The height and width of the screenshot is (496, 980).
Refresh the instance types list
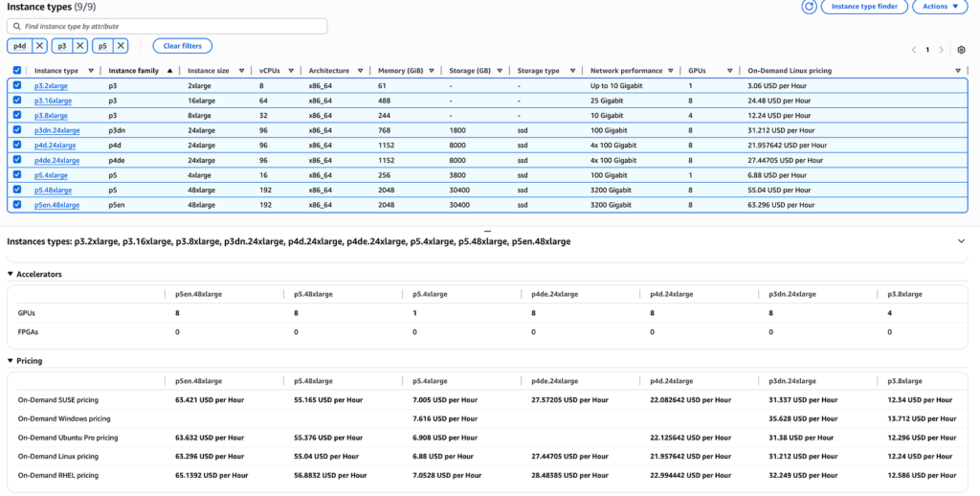pyautogui.click(x=809, y=7)
